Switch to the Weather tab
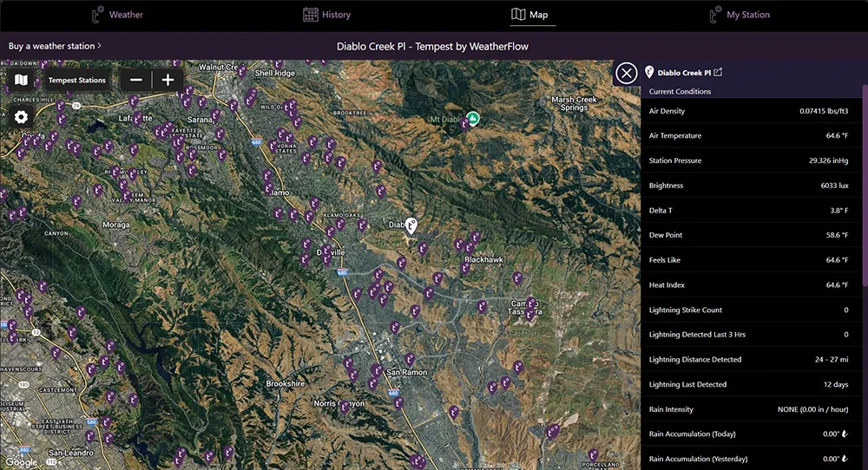Viewport: 868px width, 470px height. coord(118,15)
